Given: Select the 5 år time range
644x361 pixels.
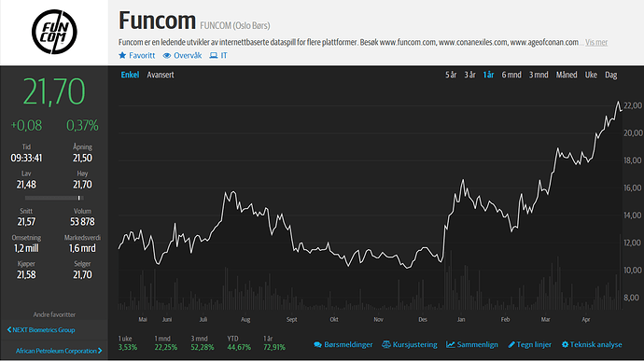Looking at the screenshot, I should click(x=451, y=75).
